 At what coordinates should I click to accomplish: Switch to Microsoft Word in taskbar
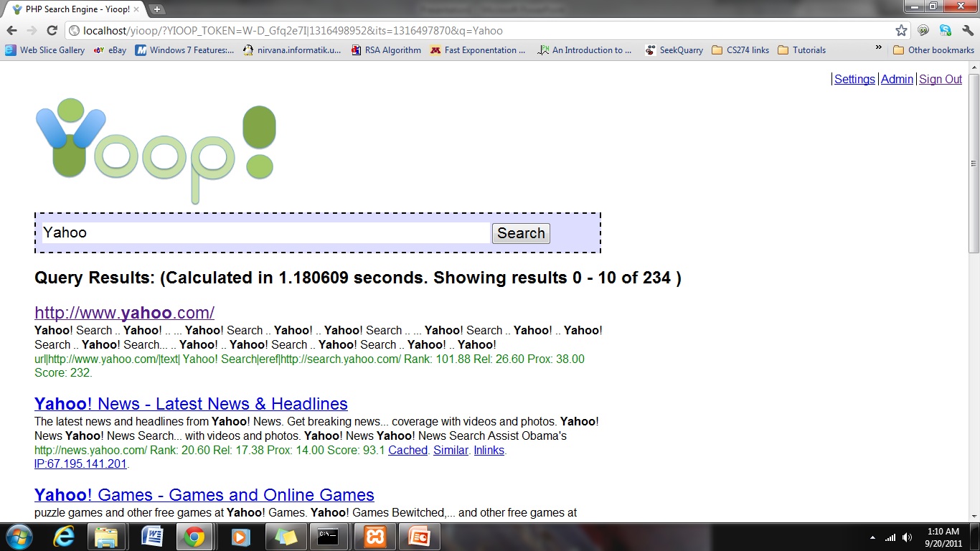[x=152, y=537]
